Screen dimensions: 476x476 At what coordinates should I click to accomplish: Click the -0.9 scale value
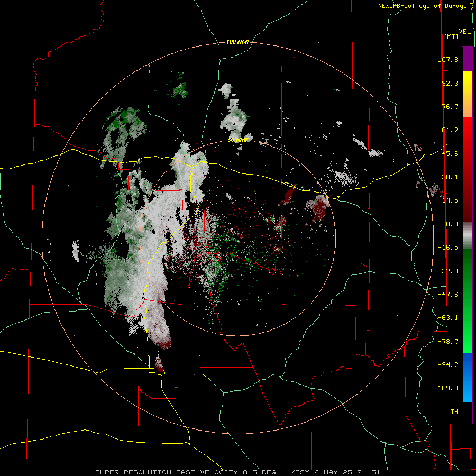pyautogui.click(x=450, y=224)
